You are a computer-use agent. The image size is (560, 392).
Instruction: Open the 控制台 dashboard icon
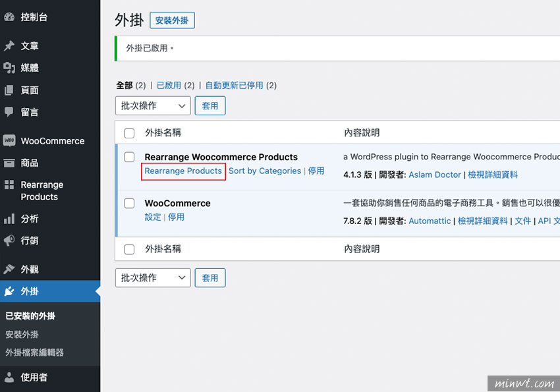pyautogui.click(x=9, y=16)
